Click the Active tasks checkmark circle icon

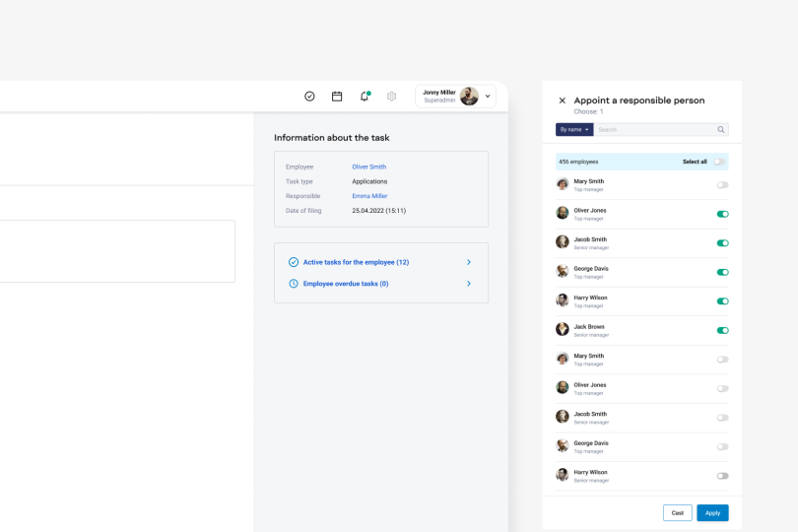coord(294,262)
